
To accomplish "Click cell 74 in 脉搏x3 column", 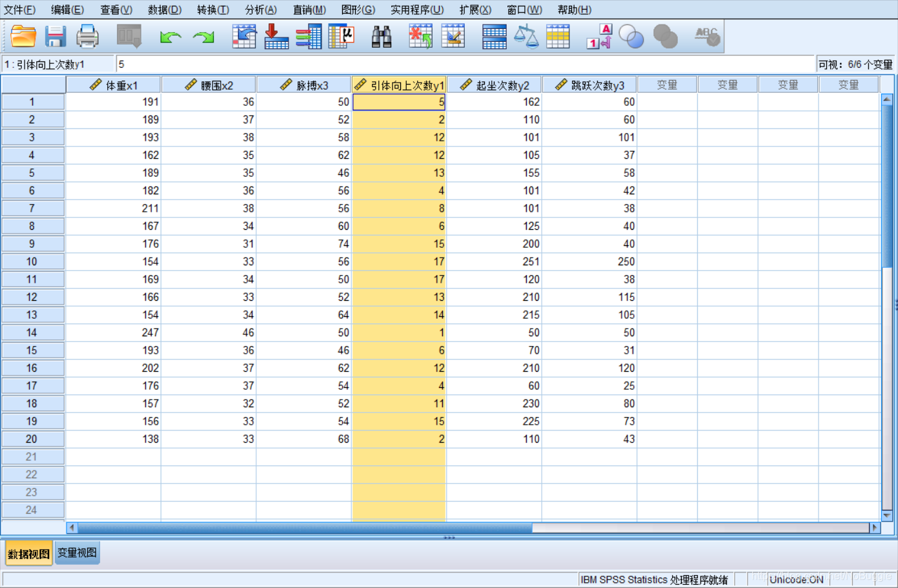I will click(x=304, y=244).
